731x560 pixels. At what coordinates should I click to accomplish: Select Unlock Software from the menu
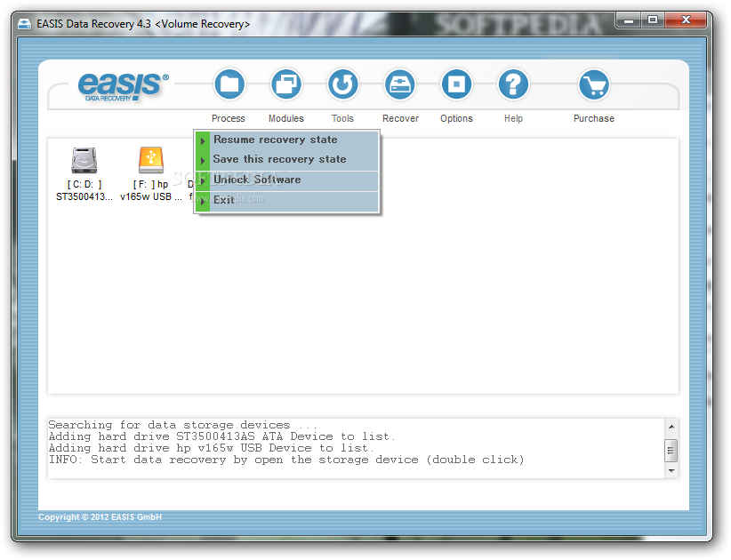286,180
